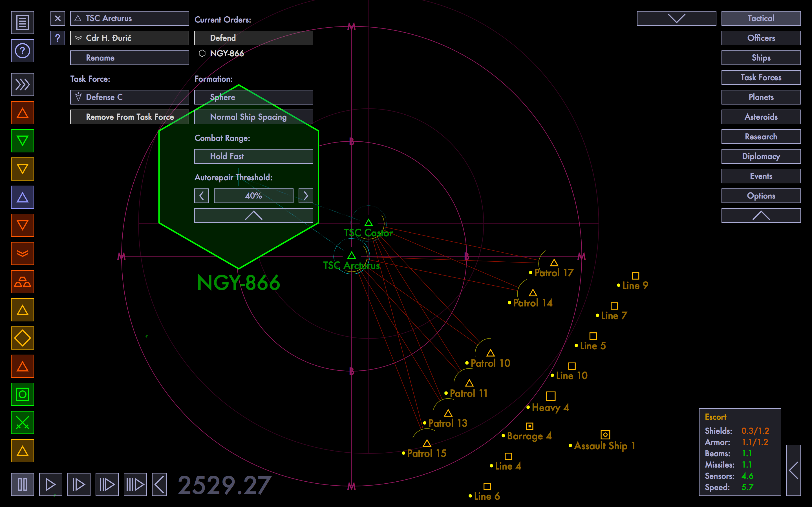Click Remove From Task Force button
Screen dimensions: 812x507
[x=129, y=117]
